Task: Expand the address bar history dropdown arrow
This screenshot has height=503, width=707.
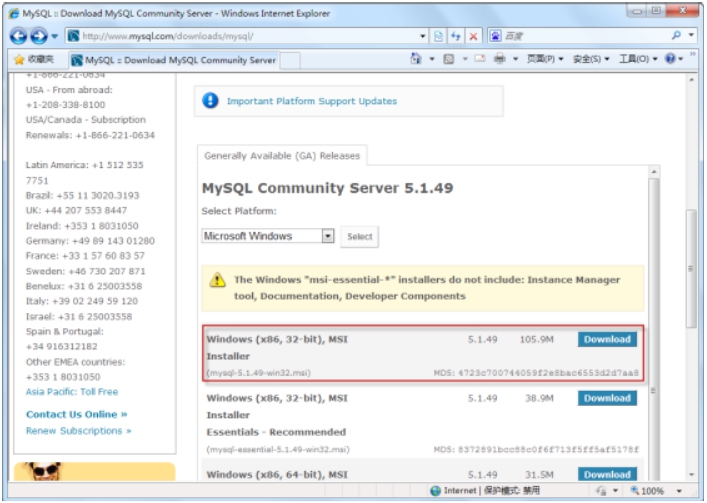Action: 422,36
